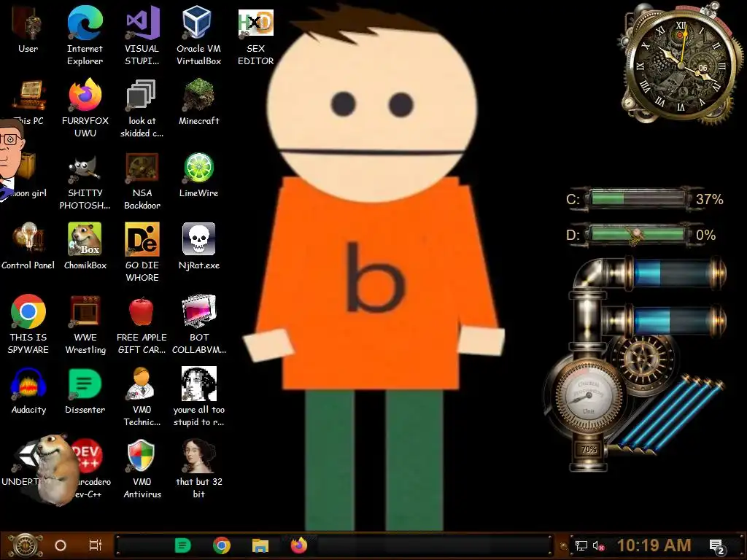The height and width of the screenshot is (560, 747).
Task: Open Firefox from the taskbar
Action: (298, 545)
